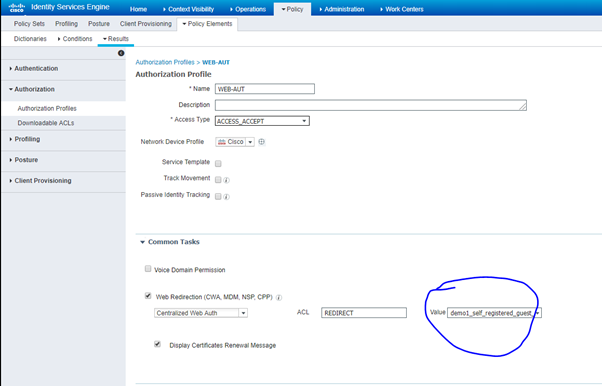Enable Voice Domain Permission checkbox

148,268
